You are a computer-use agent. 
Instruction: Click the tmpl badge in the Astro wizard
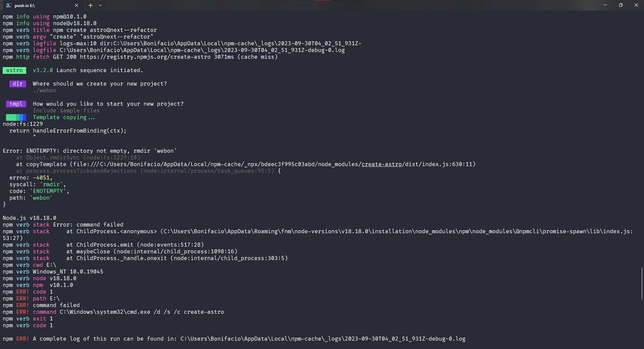(x=16, y=104)
